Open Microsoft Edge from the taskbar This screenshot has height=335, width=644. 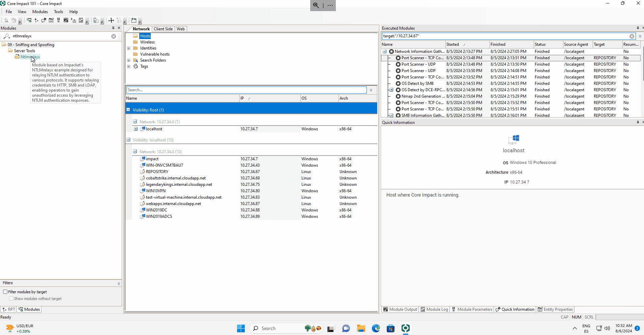(376, 328)
